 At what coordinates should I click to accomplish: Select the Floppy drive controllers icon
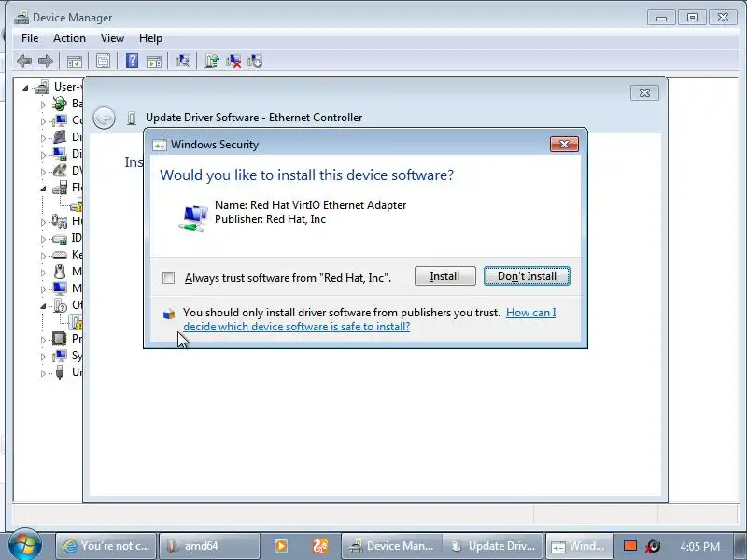pos(60,188)
